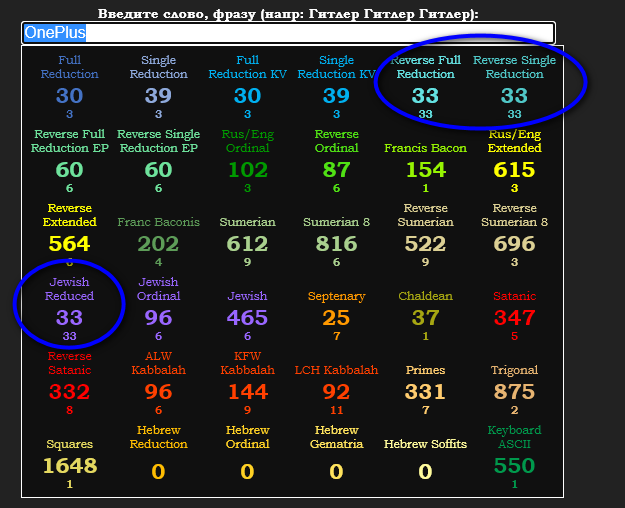Click the ALW Kabbalah label

click(x=158, y=363)
